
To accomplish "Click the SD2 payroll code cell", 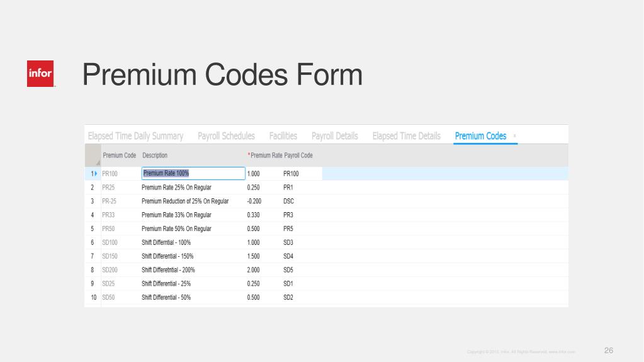I will click(x=288, y=298).
